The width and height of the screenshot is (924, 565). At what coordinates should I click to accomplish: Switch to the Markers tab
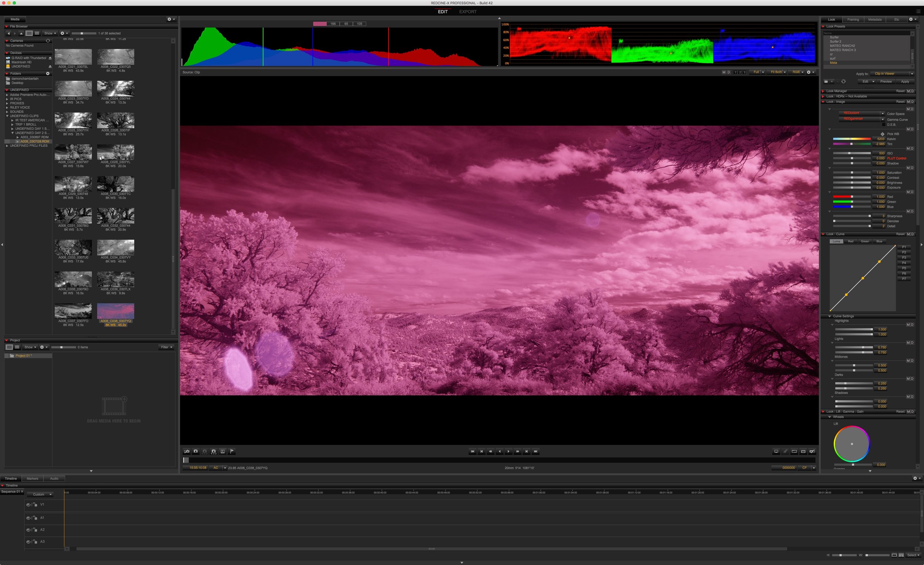coord(33,478)
